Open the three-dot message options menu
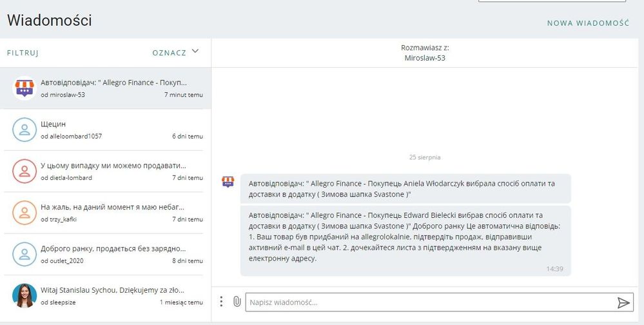The image size is (644, 325). (x=221, y=301)
